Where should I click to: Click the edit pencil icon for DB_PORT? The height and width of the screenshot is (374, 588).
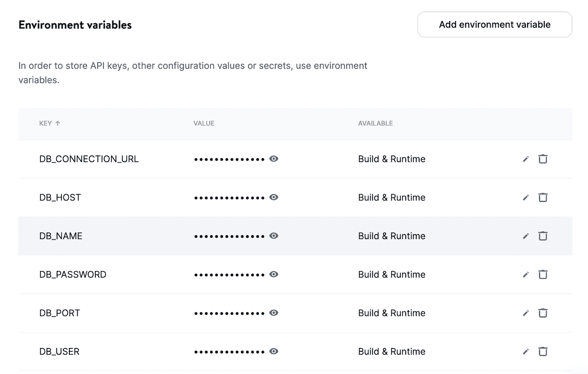525,313
